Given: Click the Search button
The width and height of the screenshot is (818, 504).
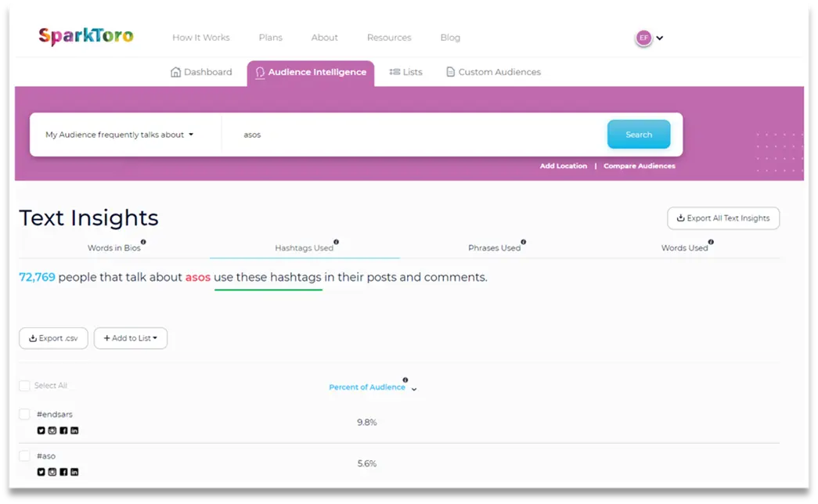Looking at the screenshot, I should tap(639, 134).
